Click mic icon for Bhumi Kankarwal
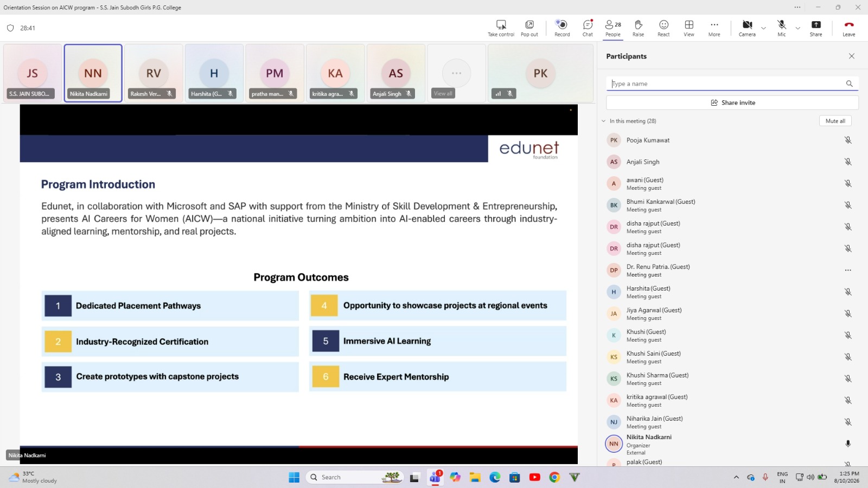868x488 pixels. pyautogui.click(x=848, y=205)
